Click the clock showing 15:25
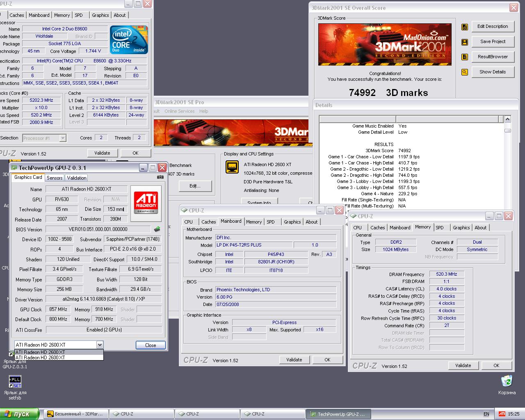Screen dimensions: 525x420 click(514, 414)
